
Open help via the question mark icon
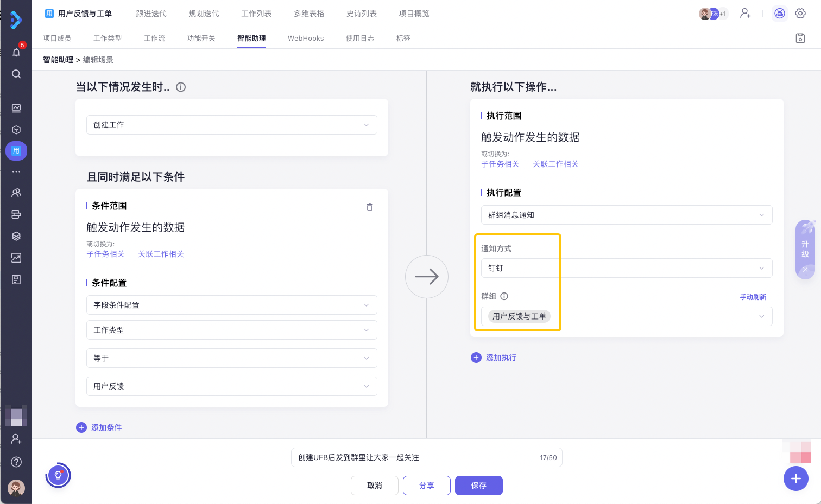[x=16, y=462]
